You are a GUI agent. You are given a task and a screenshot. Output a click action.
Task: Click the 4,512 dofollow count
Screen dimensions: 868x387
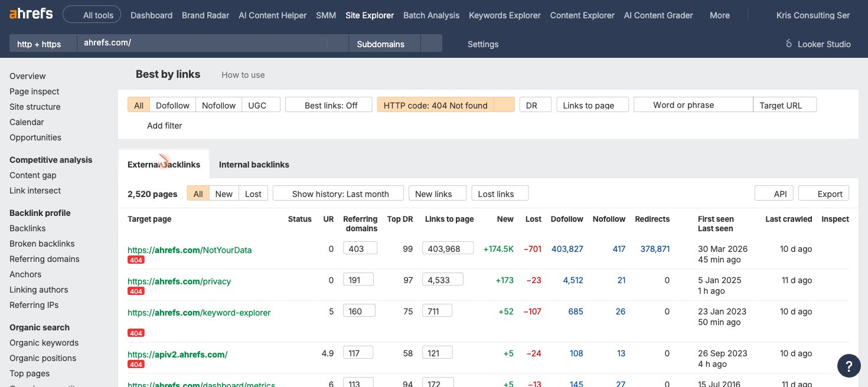coord(573,280)
